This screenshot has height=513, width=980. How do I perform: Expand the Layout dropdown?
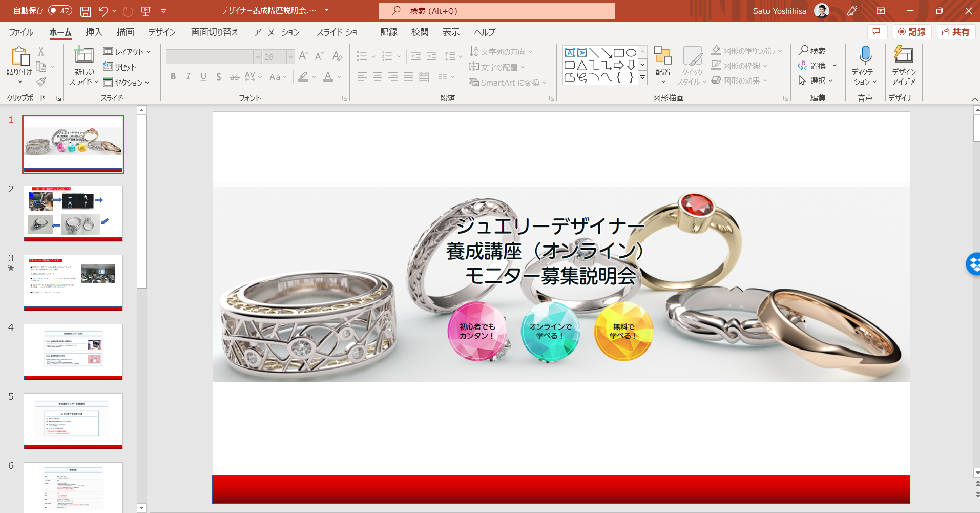pos(127,52)
